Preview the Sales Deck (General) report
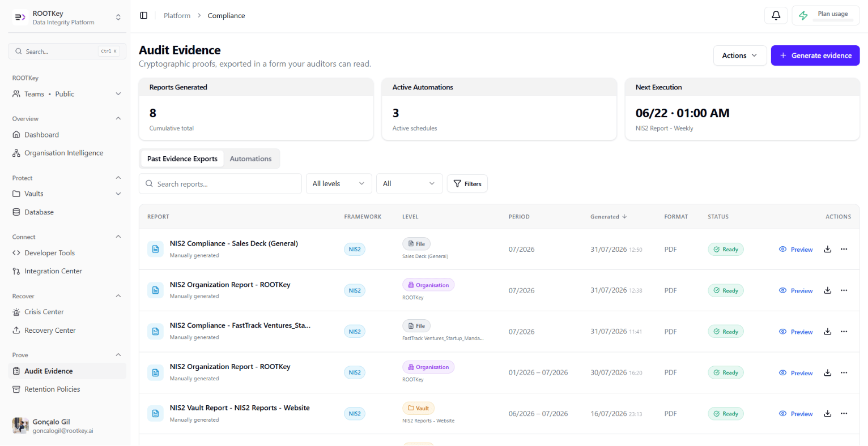Image resolution: width=868 pixels, height=446 pixels. pos(796,250)
